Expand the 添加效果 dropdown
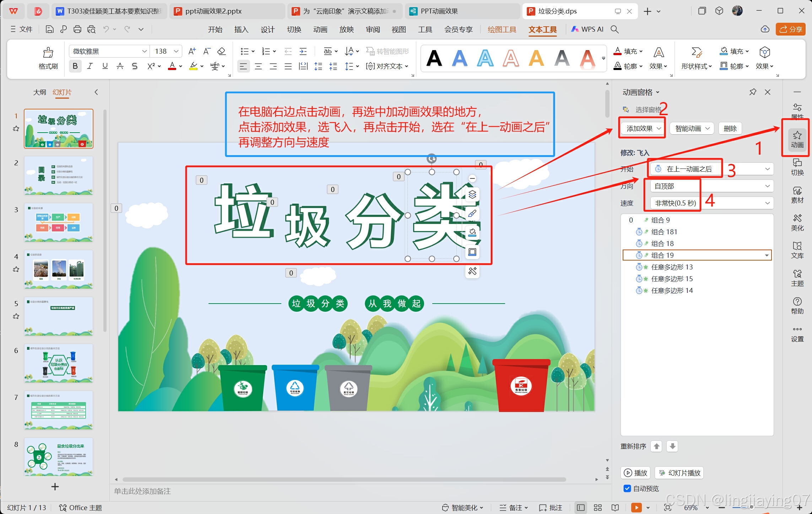The width and height of the screenshot is (812, 514). tap(643, 128)
